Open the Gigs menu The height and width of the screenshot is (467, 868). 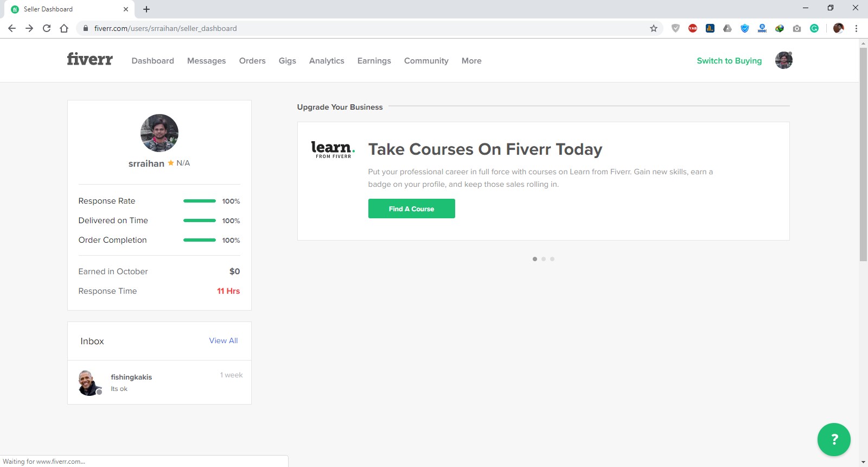(x=288, y=61)
